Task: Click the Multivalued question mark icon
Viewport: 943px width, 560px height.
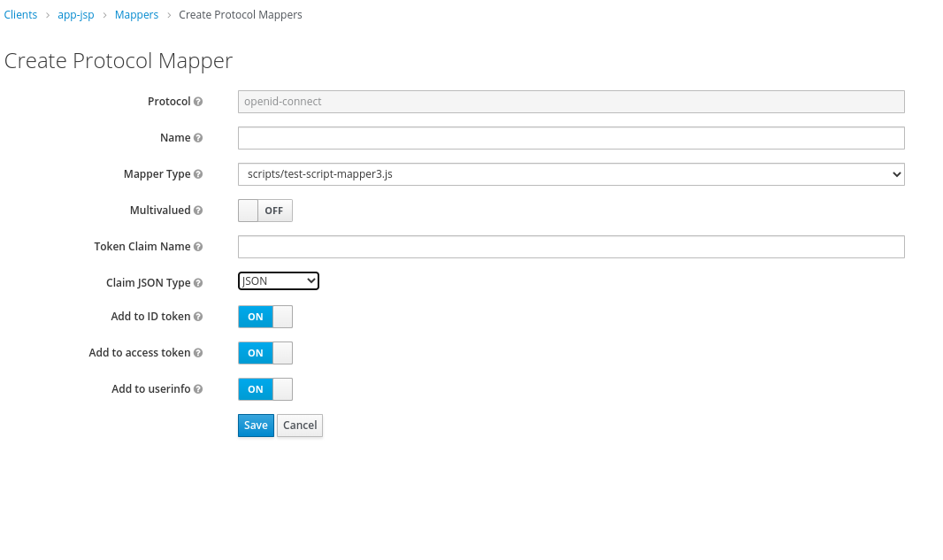Action: [199, 210]
